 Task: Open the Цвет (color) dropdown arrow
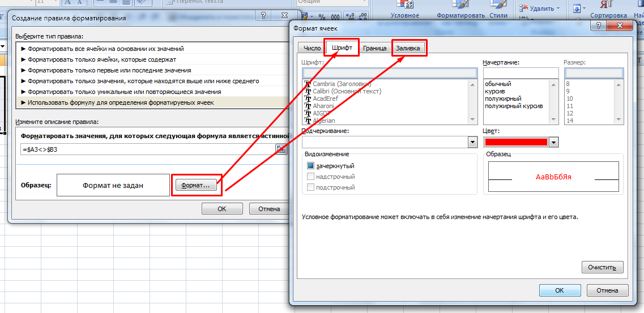[x=553, y=142]
